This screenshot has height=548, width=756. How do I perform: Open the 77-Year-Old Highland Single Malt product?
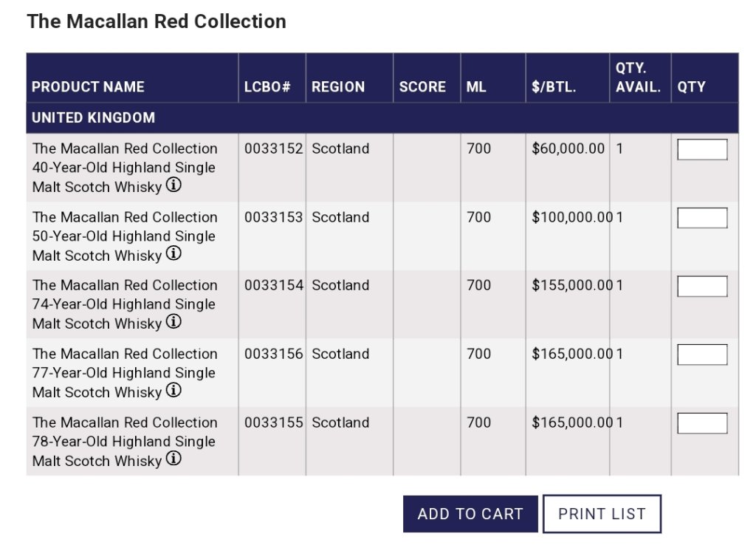[124, 373]
